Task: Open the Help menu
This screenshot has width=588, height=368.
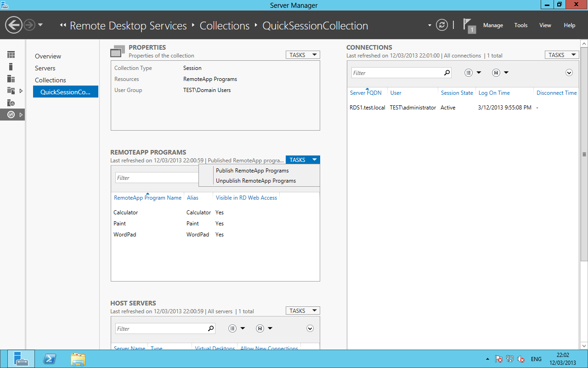Action: 570,25
